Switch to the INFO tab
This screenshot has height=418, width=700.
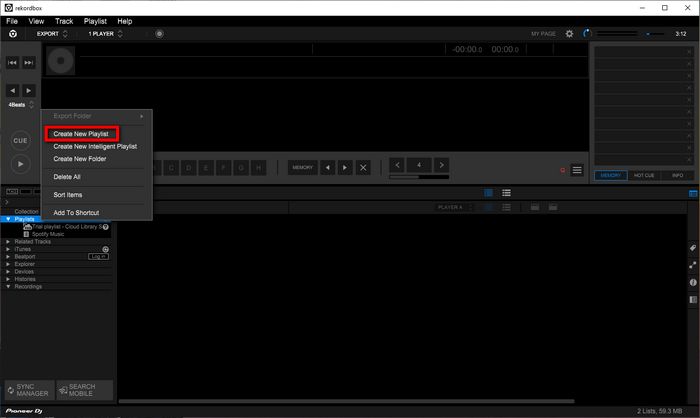click(677, 175)
